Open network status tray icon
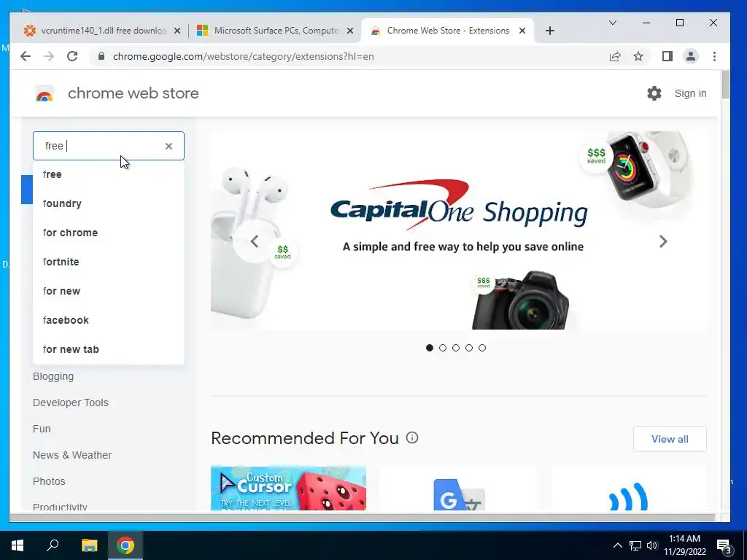747x560 pixels. pos(635,545)
